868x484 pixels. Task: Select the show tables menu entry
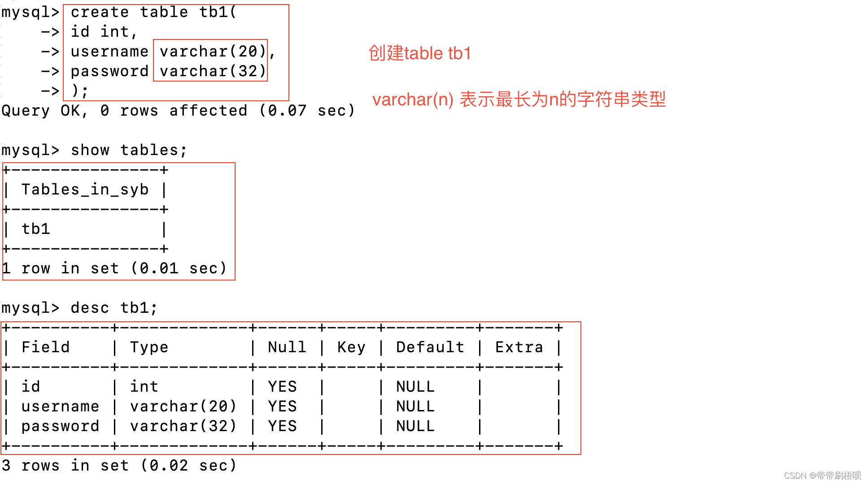[x=96, y=147]
